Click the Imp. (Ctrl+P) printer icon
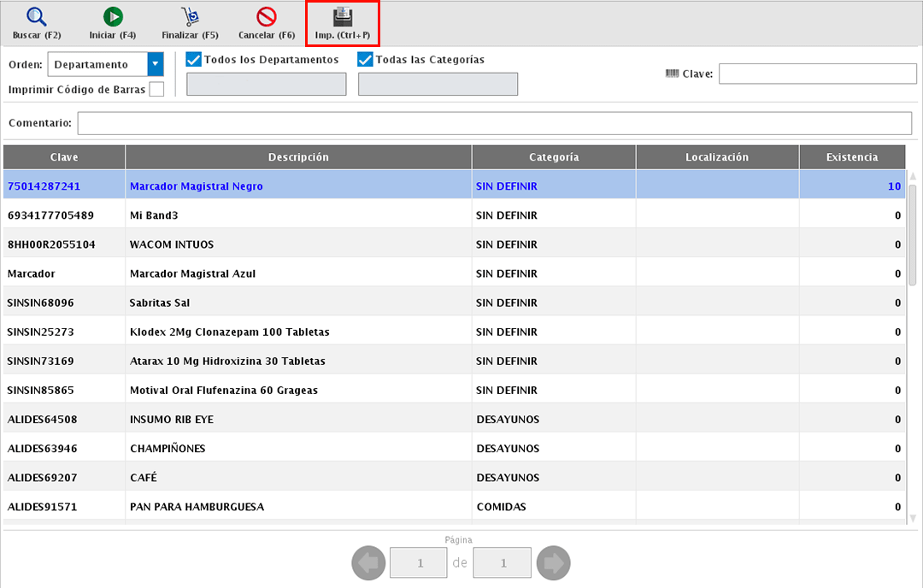This screenshot has height=588, width=923. (343, 16)
